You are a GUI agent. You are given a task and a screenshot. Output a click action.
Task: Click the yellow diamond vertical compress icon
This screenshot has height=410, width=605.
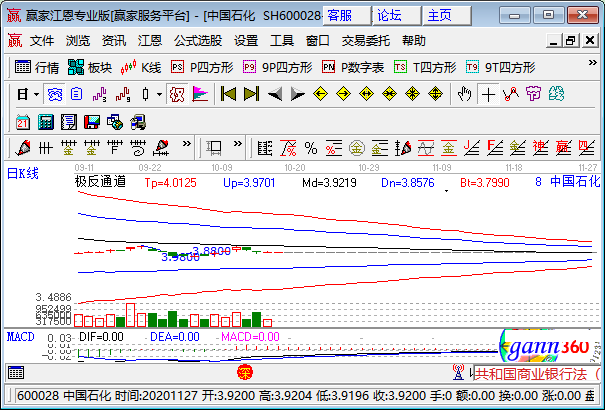coord(412,94)
